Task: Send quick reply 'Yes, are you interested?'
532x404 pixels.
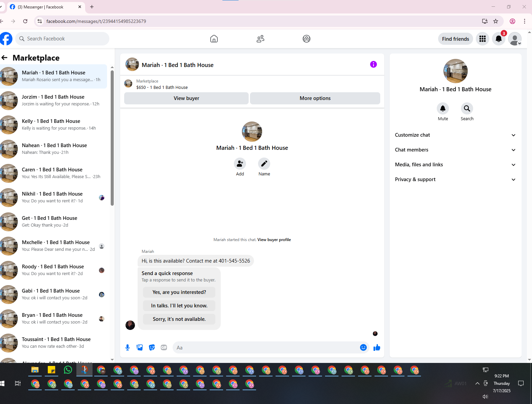Action: (x=179, y=292)
